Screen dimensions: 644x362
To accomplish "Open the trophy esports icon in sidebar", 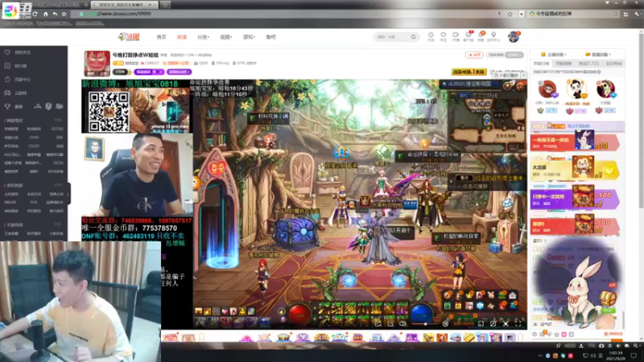I will (7, 106).
